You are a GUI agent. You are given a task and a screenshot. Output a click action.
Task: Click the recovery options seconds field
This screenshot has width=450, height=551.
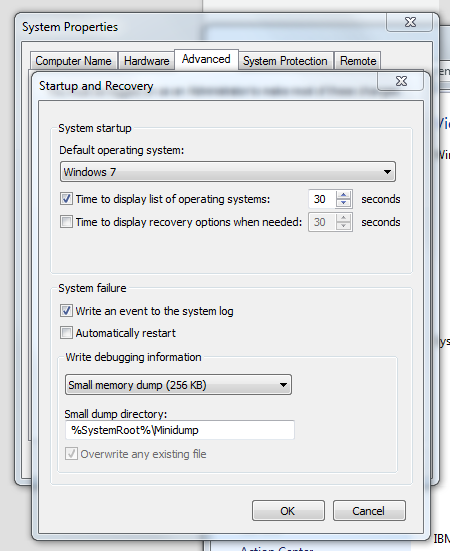(x=322, y=222)
